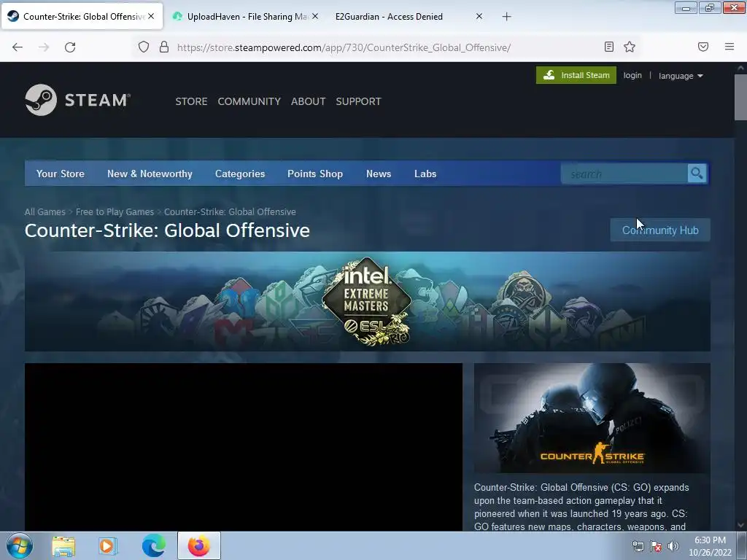Click the Install Steam button
The height and width of the screenshot is (560, 747).
click(x=576, y=75)
